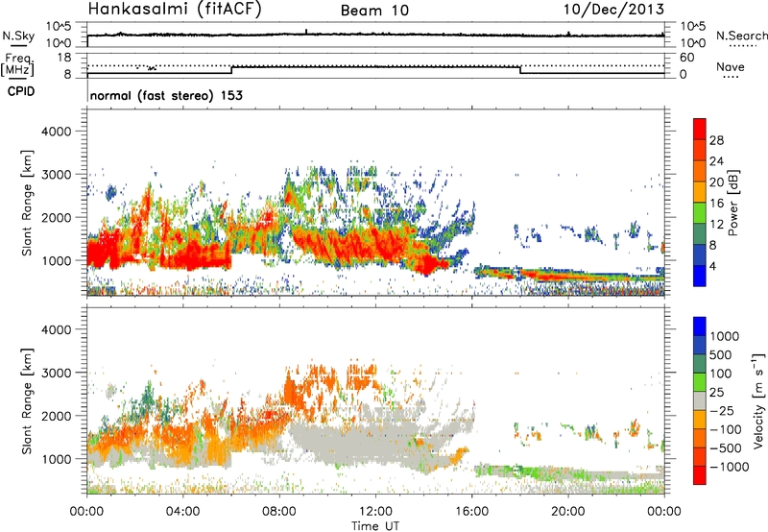Click the 18 tick on frequency axis

pos(64,58)
